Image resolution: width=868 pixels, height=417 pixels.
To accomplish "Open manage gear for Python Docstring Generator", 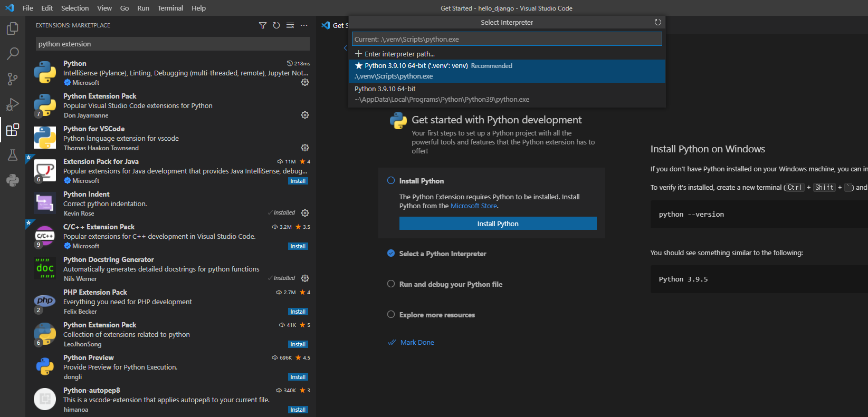I will (x=305, y=278).
